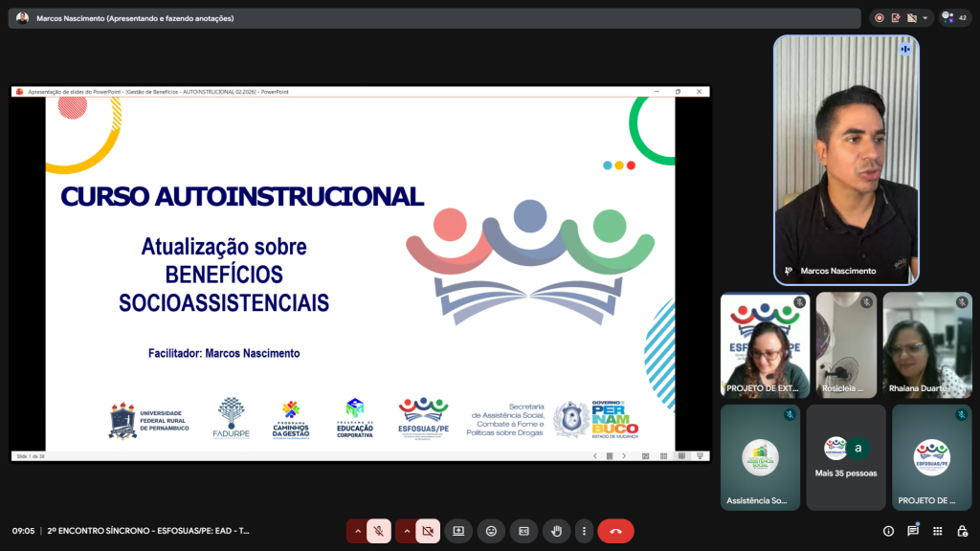This screenshot has width=980, height=551.
Task: Turn on the camera button
Action: (428, 531)
